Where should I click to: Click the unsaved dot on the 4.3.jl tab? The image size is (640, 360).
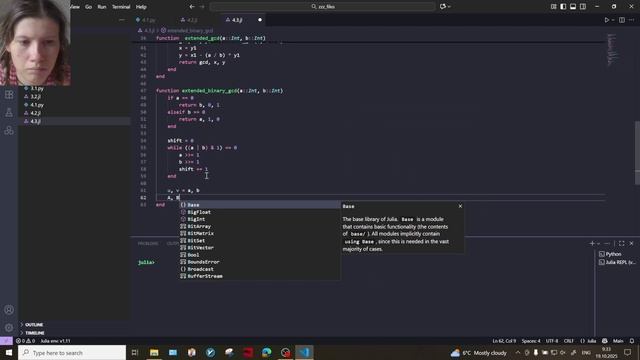click(260, 20)
